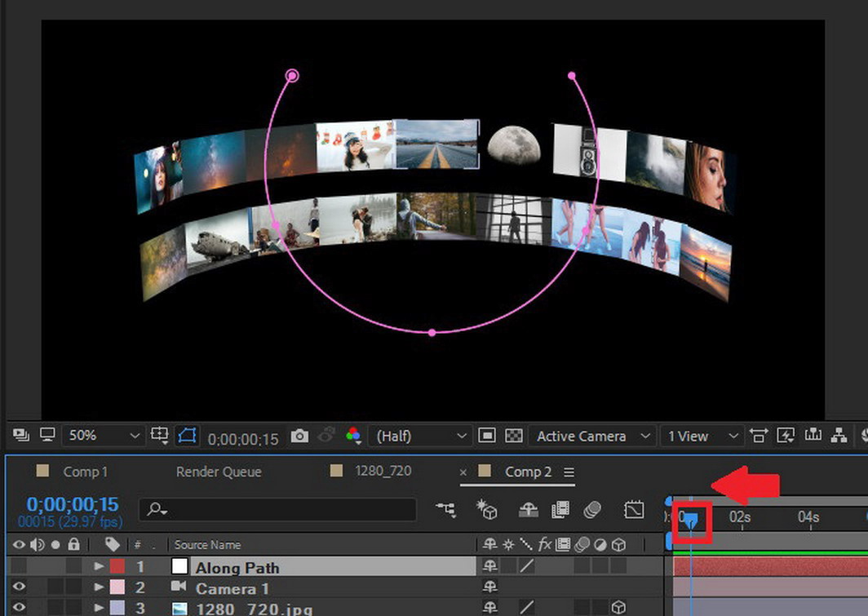The width and height of the screenshot is (868, 616).
Task: Click the Region of Interest icon
Action: click(x=486, y=437)
